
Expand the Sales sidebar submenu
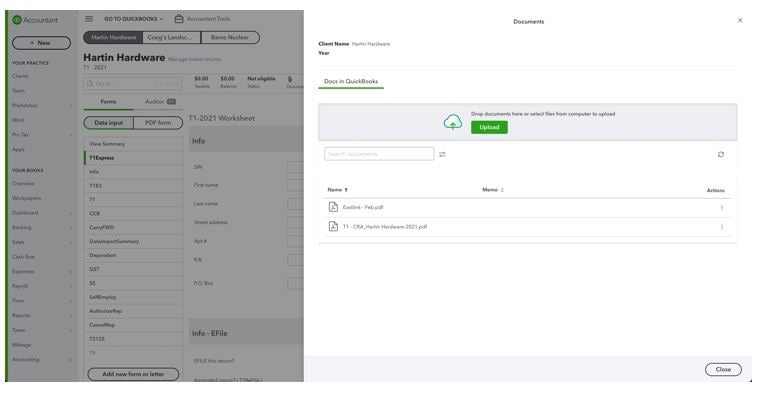(71, 242)
